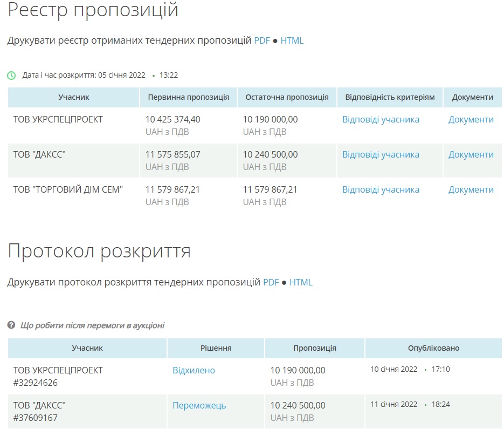The width and height of the screenshot is (504, 429).
Task: Click 'Що робити після перемоги в аукціоні'
Action: (92, 325)
